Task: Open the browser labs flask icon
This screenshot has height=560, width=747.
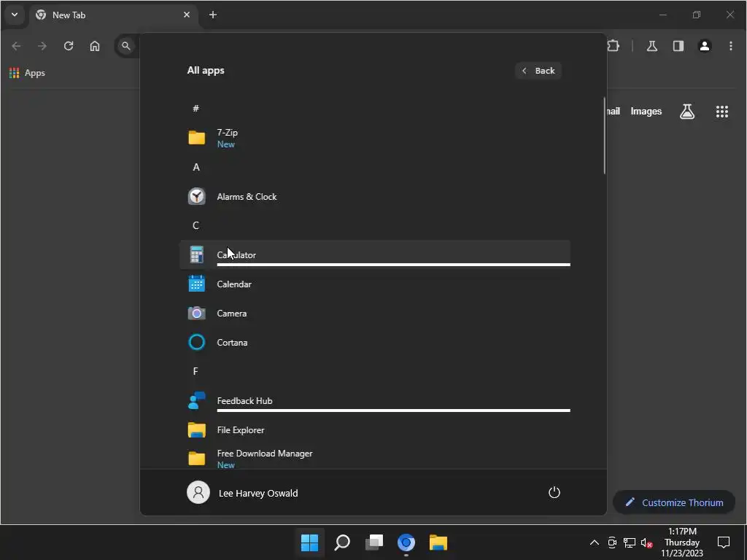Action: click(x=651, y=46)
